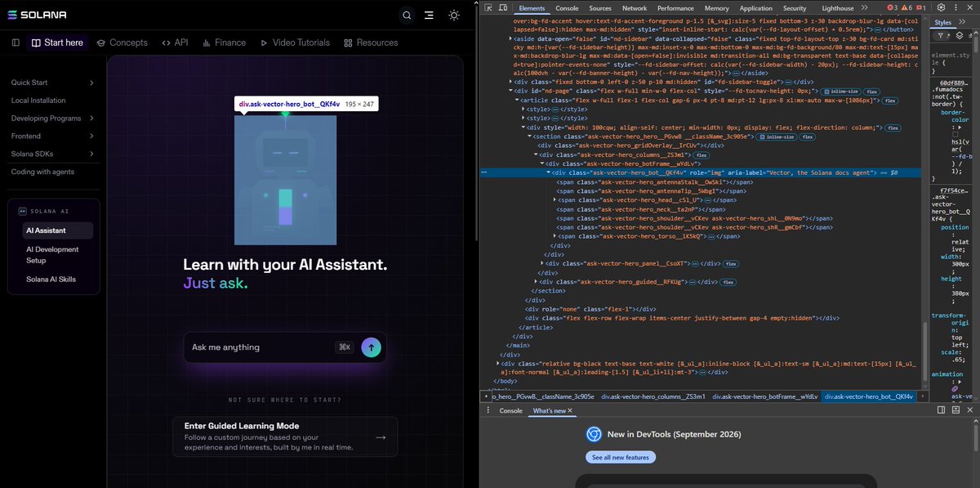The height and width of the screenshot is (488, 980).
Task: Click the issues count flag badge
Action: [x=921, y=7]
